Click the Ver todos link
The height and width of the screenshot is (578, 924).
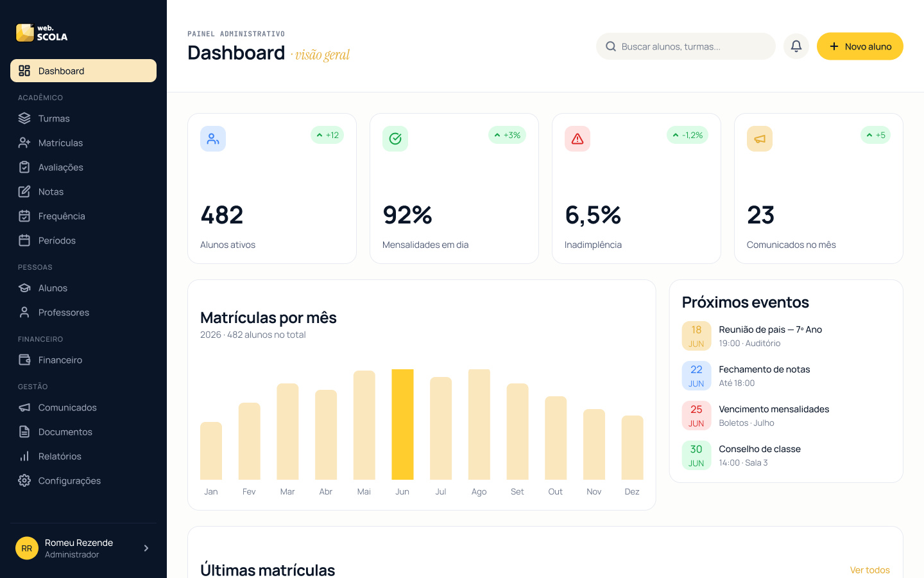[869, 570]
